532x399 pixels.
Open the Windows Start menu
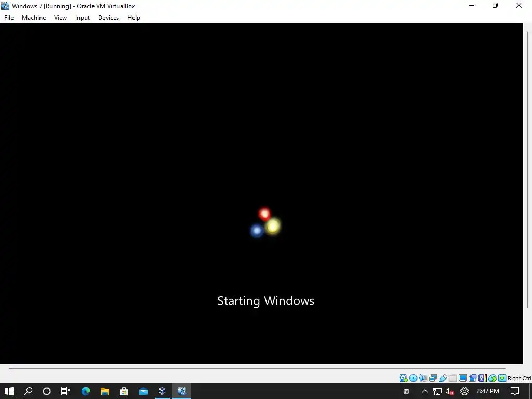pyautogui.click(x=9, y=391)
